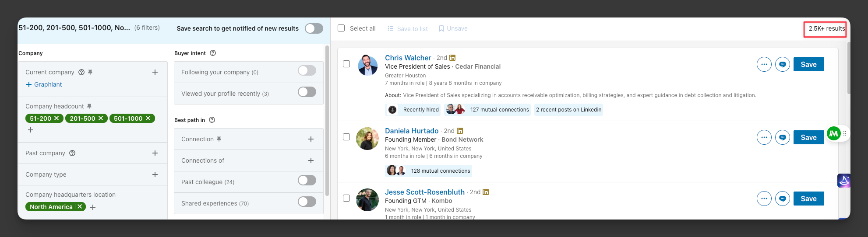Screen dimensions: 868x237
Task: Unpin the Connection filter
Action: click(x=219, y=139)
